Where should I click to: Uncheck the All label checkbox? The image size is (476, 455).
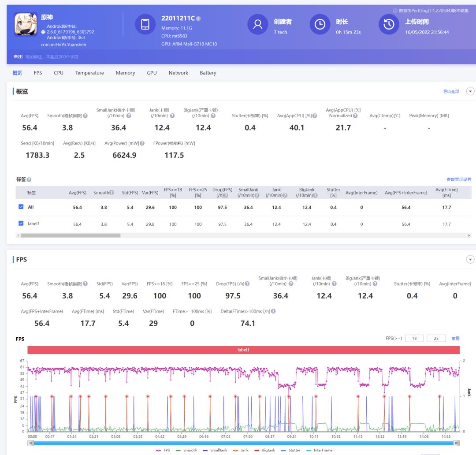pos(21,207)
